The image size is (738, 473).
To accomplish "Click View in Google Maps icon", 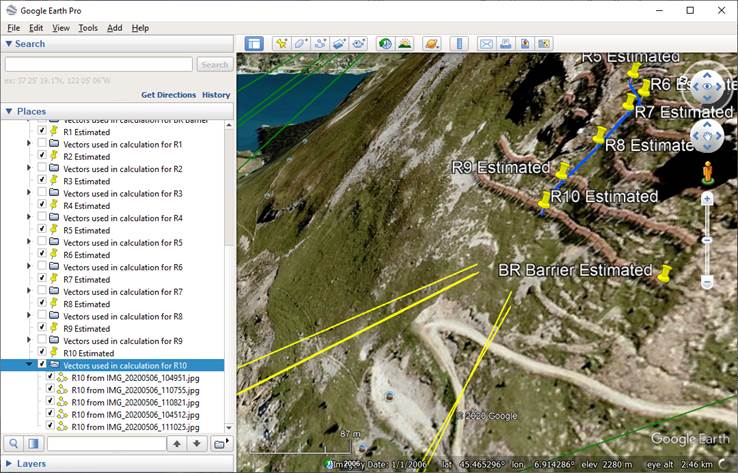I will click(544, 44).
